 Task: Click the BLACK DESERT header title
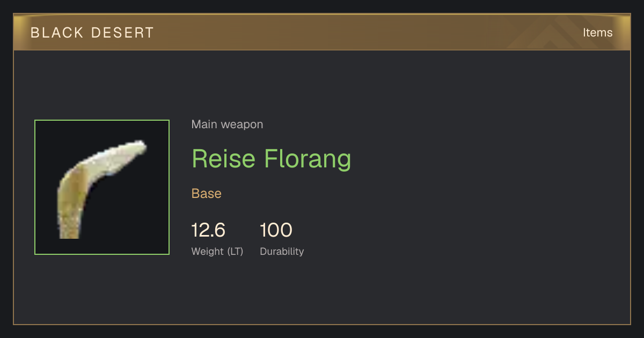point(92,33)
